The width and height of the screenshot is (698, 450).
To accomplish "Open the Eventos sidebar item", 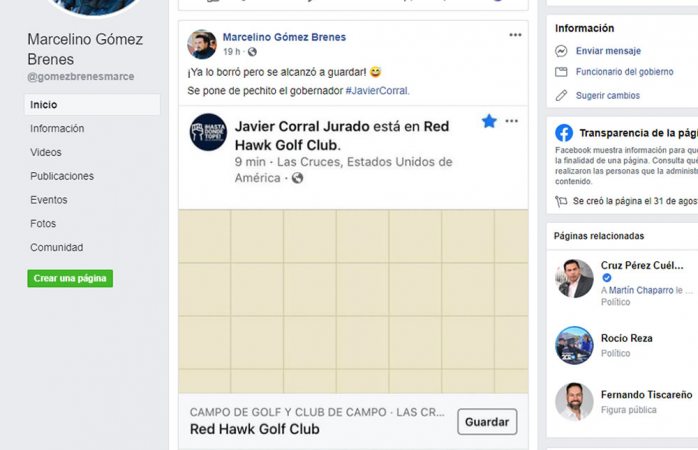I will click(x=49, y=200).
